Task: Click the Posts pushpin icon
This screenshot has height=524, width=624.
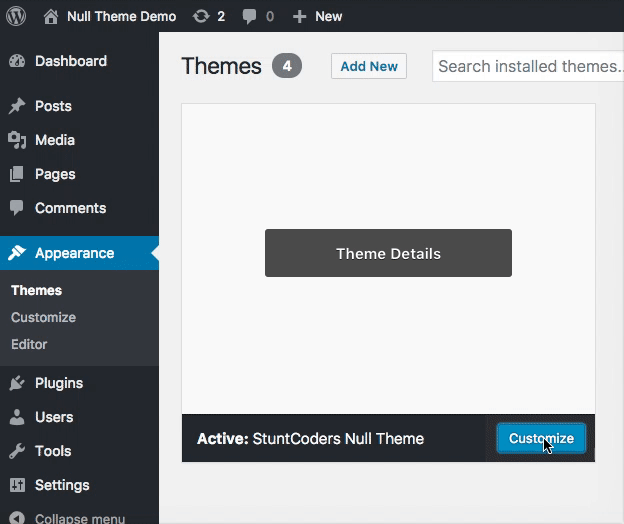Action: pos(17,106)
